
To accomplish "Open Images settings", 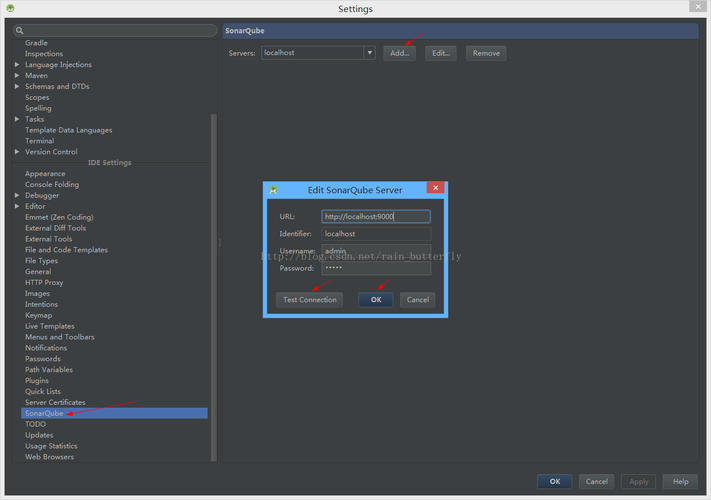I will click(37, 293).
